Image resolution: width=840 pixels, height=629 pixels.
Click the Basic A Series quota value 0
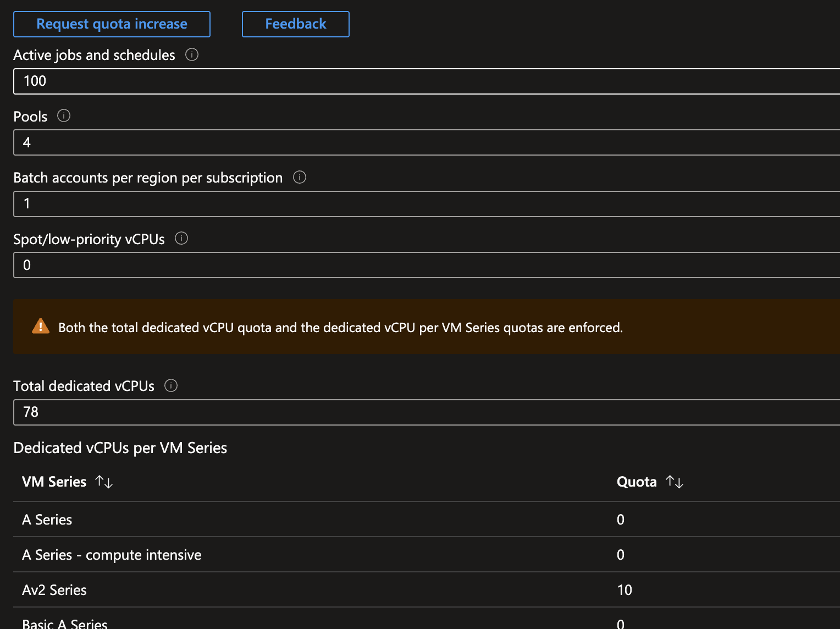point(621,624)
